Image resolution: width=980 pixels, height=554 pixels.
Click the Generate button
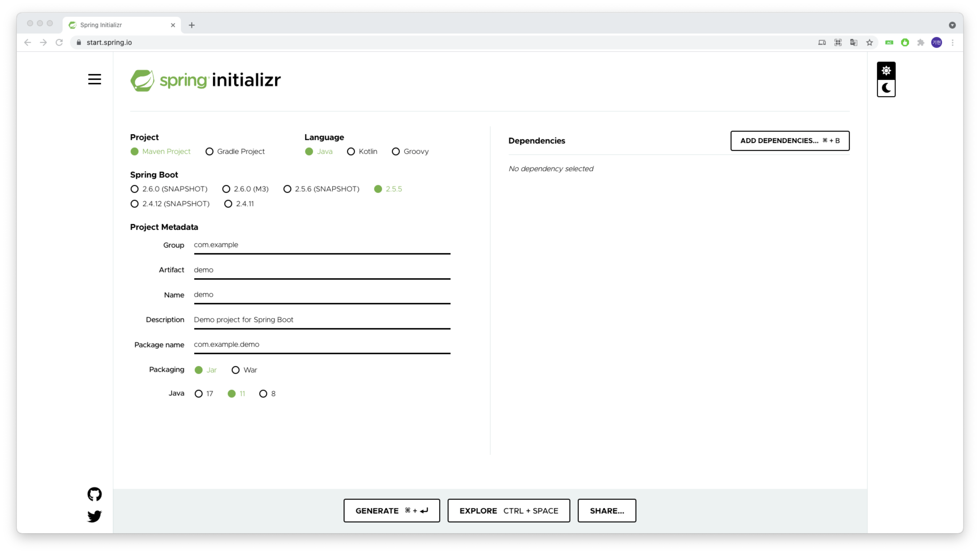(391, 511)
